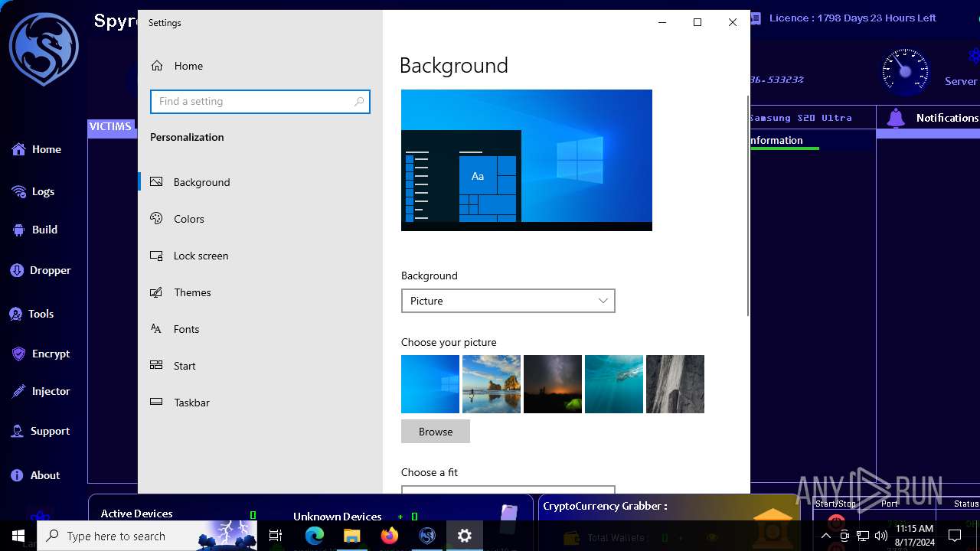Select the Start layout icon
The height and width of the screenshot is (551, 980).
pyautogui.click(x=156, y=365)
